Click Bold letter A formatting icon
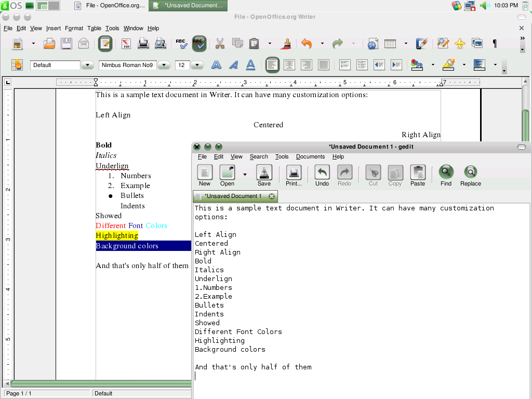The image size is (532, 399). pyautogui.click(x=216, y=65)
